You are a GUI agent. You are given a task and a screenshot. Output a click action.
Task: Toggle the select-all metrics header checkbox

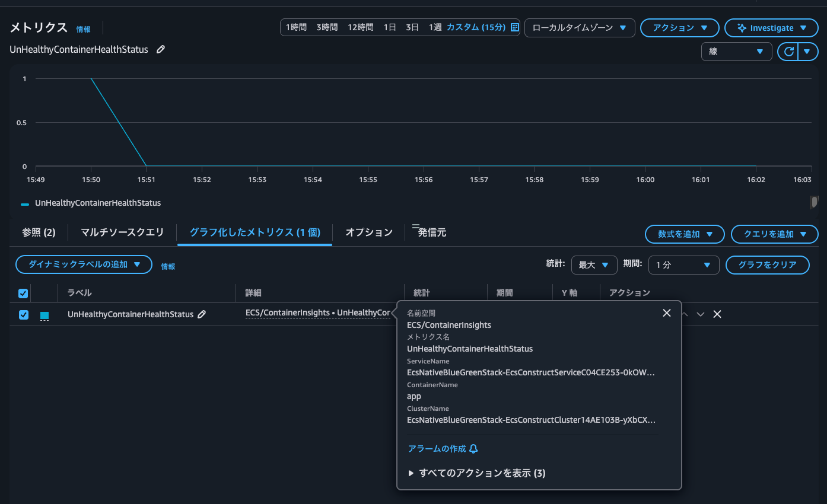(x=23, y=293)
